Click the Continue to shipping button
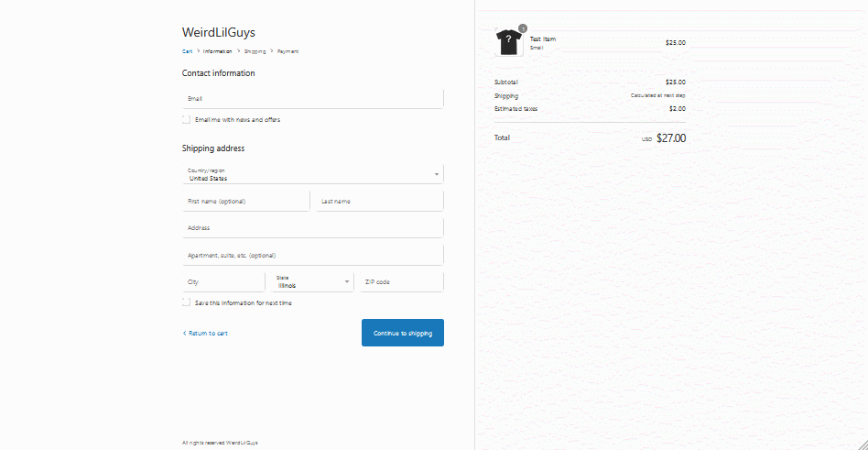Screen dimensions: 868x450 pos(403,333)
